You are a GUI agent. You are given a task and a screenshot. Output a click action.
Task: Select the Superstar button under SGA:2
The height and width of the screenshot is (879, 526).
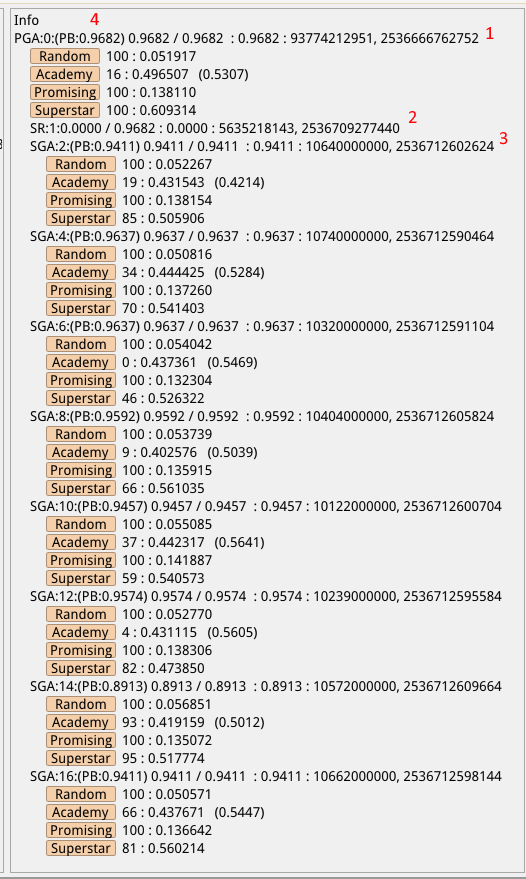pyautogui.click(x=81, y=218)
